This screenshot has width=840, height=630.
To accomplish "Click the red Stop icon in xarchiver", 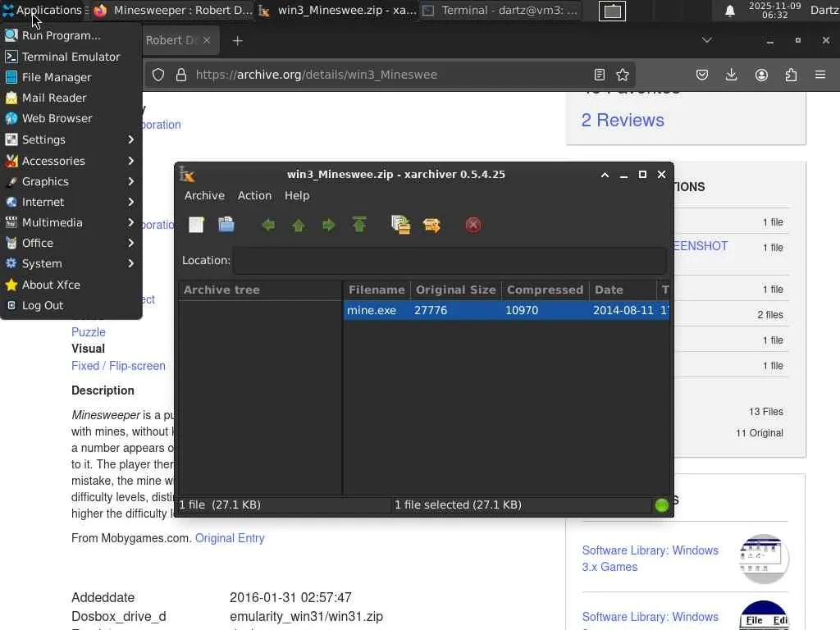I will (473, 225).
